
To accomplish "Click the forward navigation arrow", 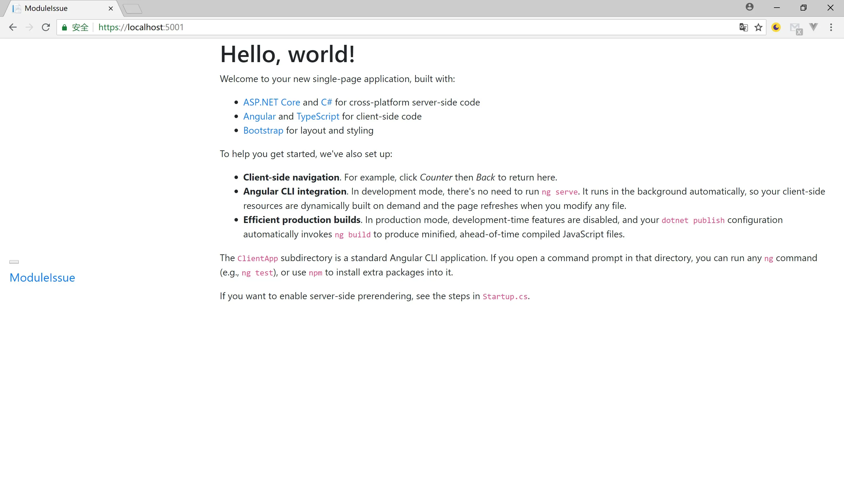I will click(x=30, y=27).
